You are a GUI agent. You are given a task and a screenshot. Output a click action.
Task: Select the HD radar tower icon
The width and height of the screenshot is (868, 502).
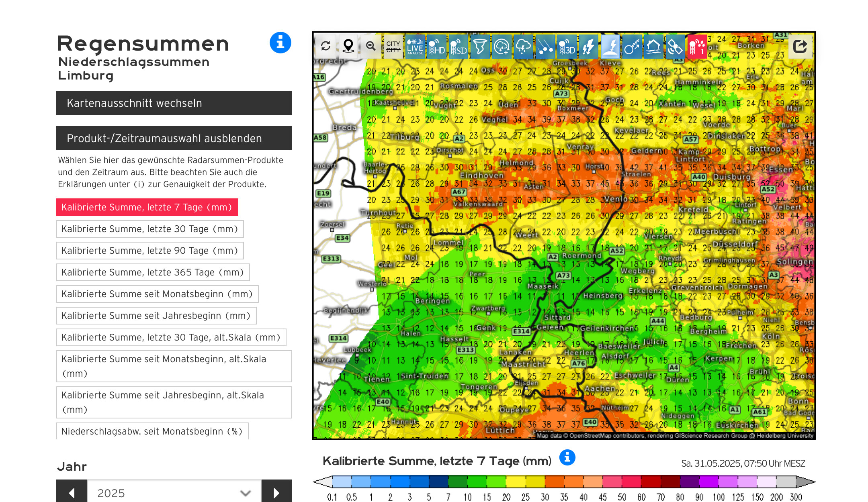pos(436,47)
